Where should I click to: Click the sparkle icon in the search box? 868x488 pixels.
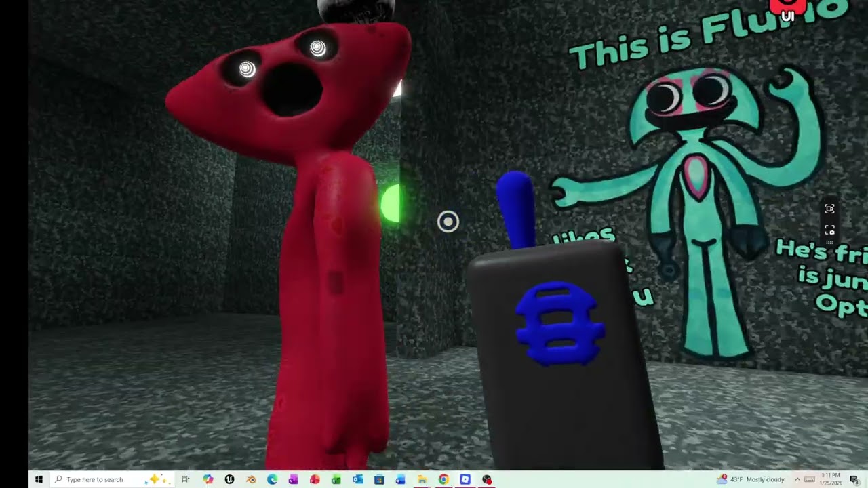[155, 479]
